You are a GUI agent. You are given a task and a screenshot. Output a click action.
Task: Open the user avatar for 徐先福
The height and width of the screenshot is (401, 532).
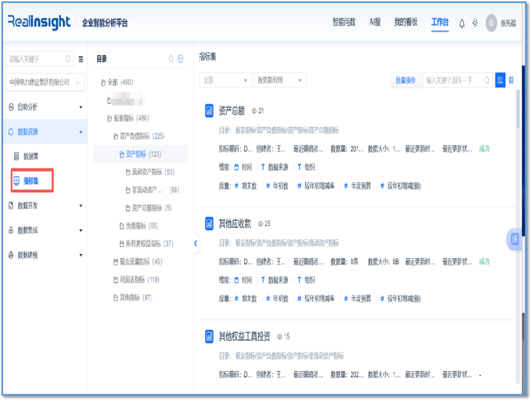coord(491,23)
